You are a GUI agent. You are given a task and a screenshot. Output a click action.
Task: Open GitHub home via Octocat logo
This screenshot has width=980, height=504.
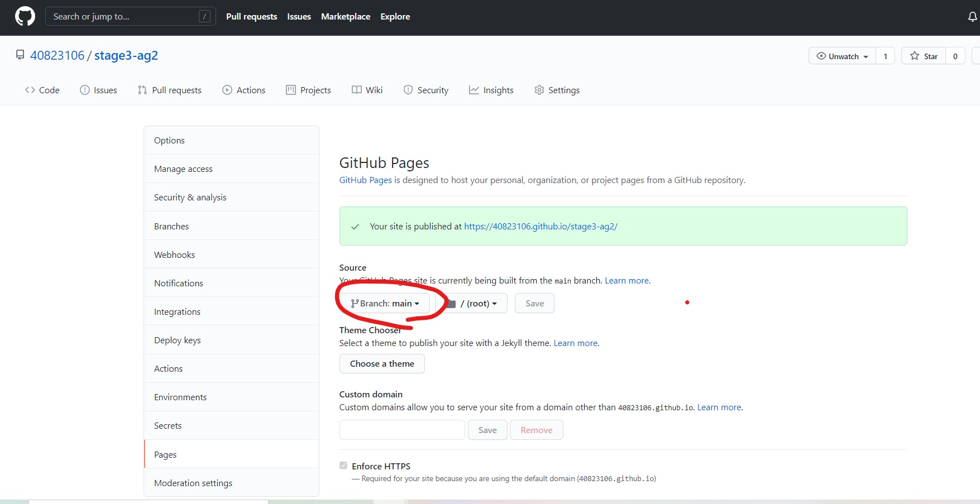point(25,17)
